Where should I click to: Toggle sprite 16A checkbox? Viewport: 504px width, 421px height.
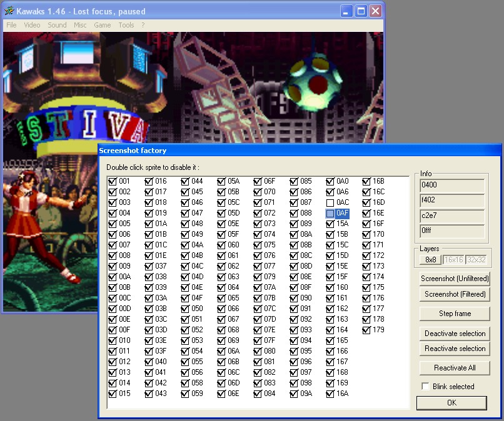point(330,394)
